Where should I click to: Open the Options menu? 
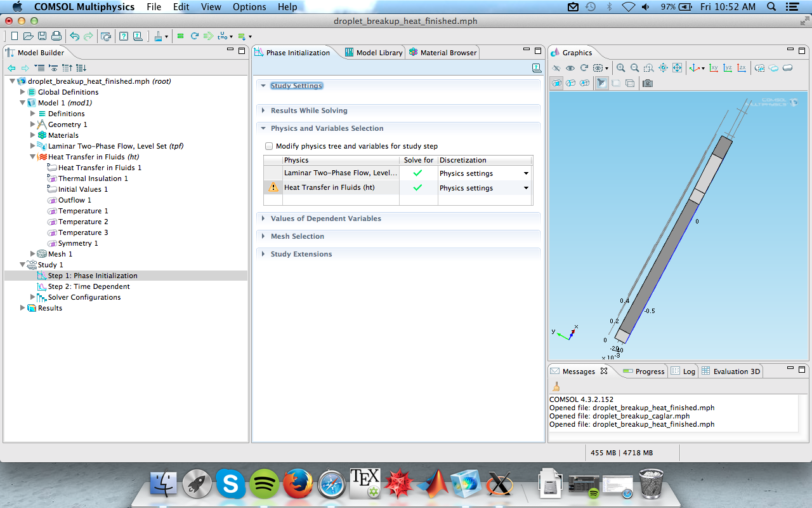[x=249, y=7]
